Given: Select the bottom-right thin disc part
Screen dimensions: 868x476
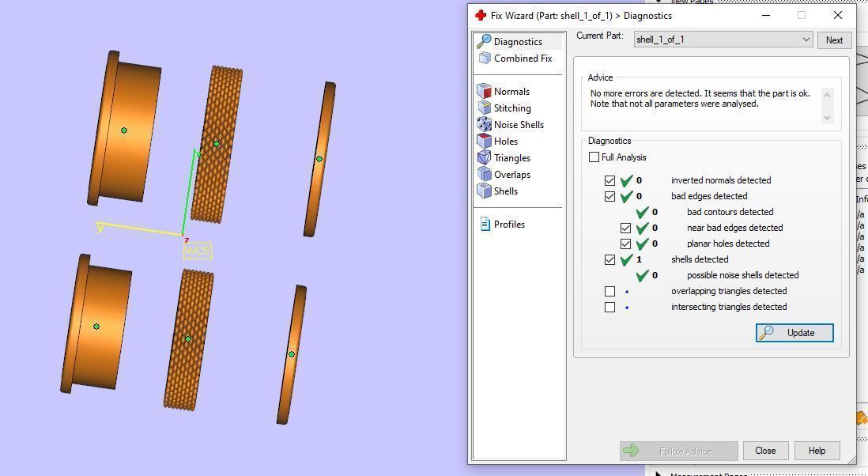Looking at the screenshot, I should (292, 354).
